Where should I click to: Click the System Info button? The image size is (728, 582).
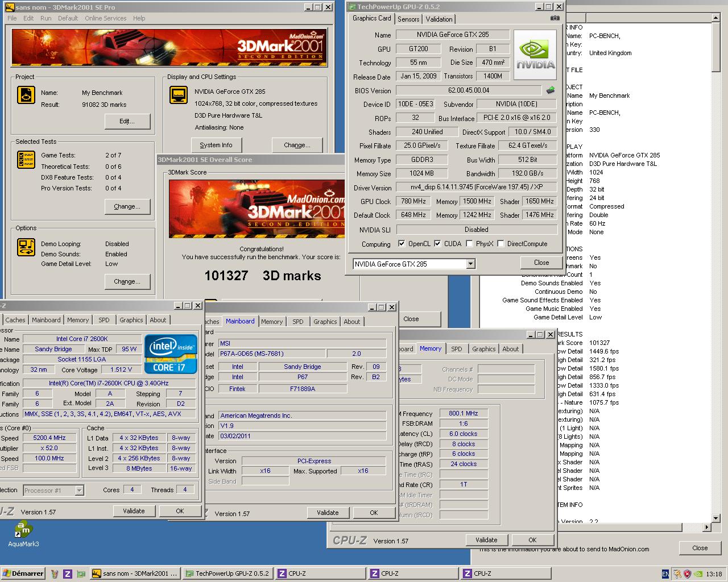(x=216, y=145)
